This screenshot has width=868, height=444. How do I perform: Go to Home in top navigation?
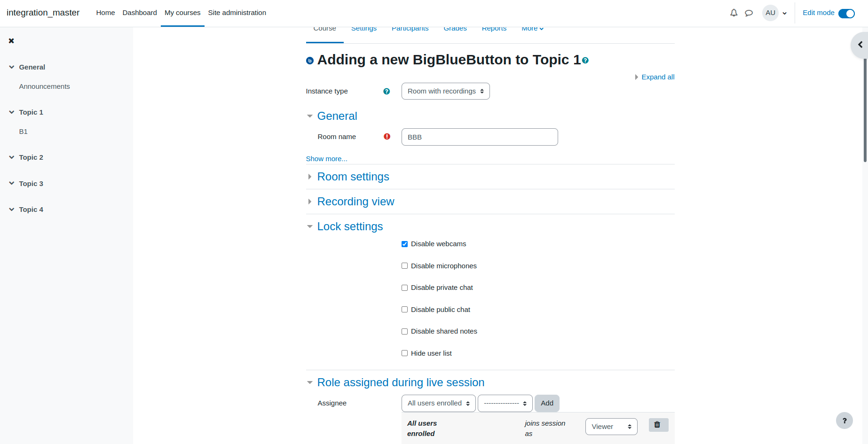click(x=105, y=13)
